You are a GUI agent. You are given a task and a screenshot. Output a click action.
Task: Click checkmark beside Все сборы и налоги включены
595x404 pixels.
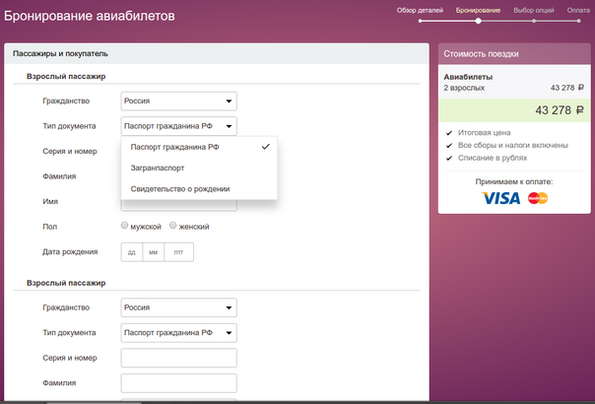(449, 145)
